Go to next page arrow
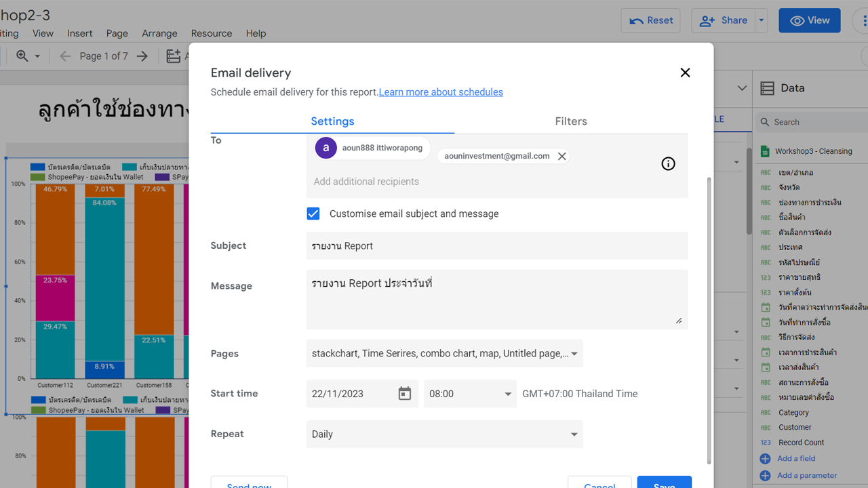The width and height of the screenshot is (868, 488). coord(142,56)
